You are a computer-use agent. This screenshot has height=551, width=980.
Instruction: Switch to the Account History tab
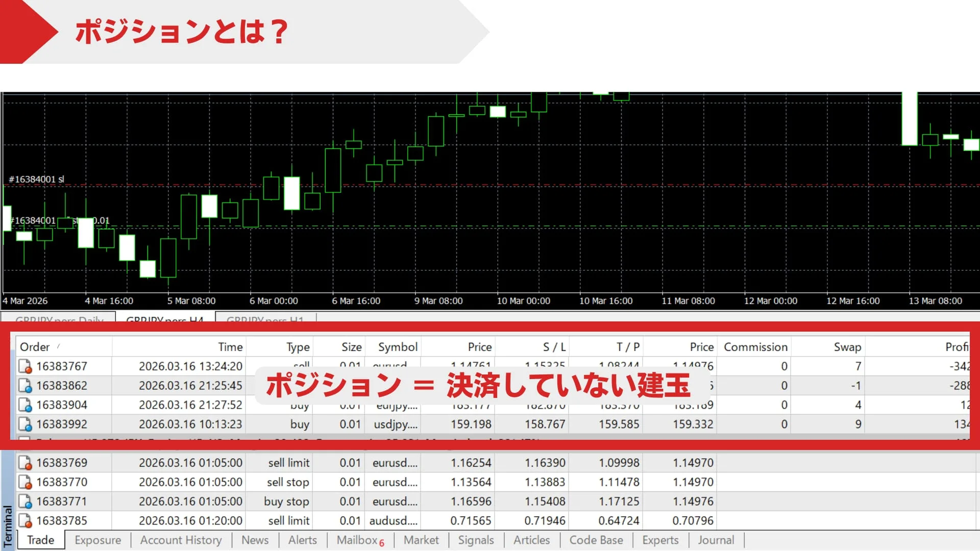[181, 540]
